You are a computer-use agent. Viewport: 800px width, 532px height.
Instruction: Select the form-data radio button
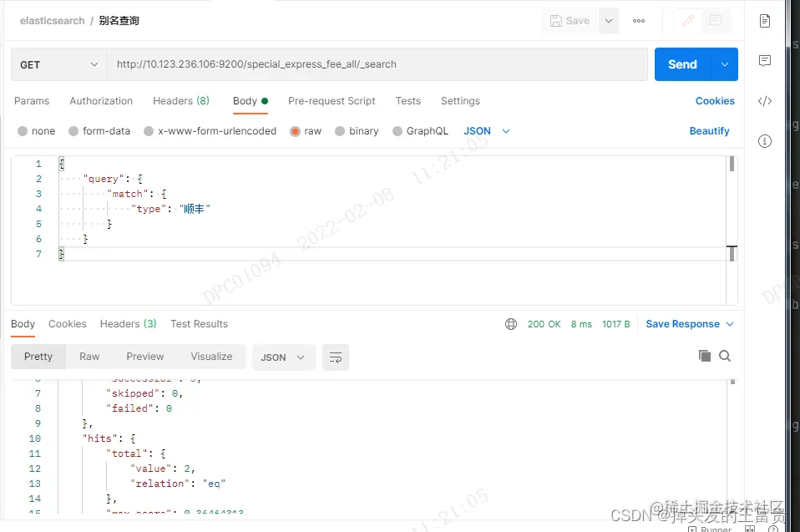pyautogui.click(x=73, y=131)
